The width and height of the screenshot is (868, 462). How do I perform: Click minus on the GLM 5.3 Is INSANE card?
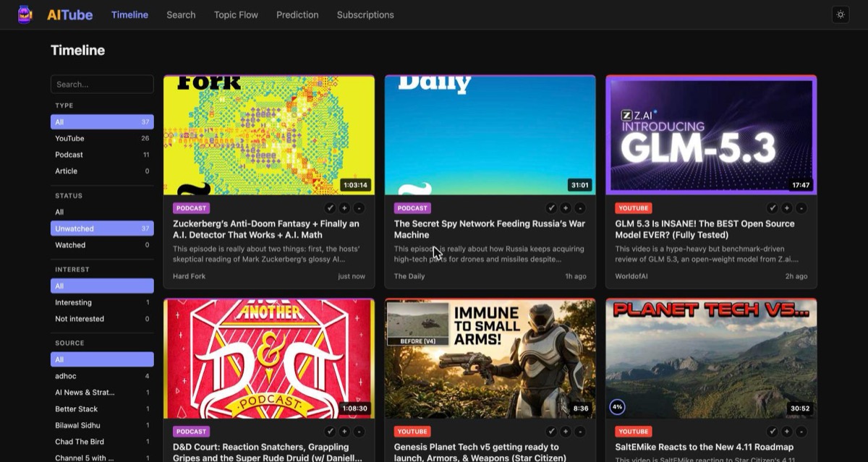801,208
